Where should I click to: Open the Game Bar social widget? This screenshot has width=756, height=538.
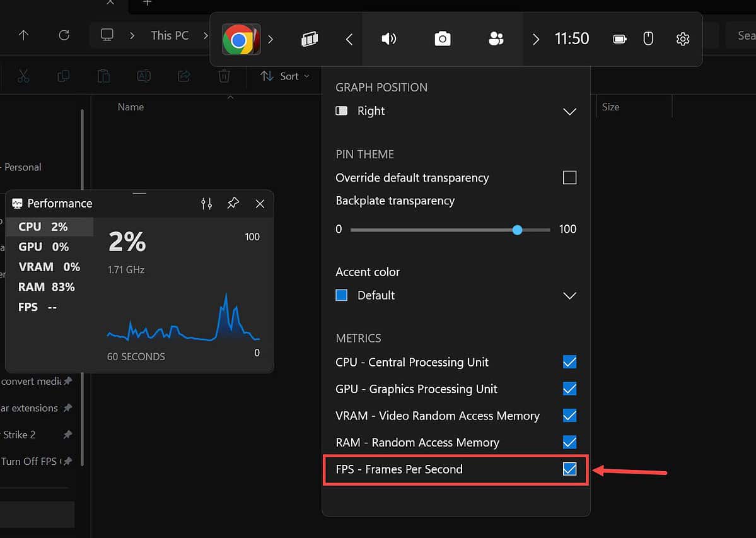[496, 38]
